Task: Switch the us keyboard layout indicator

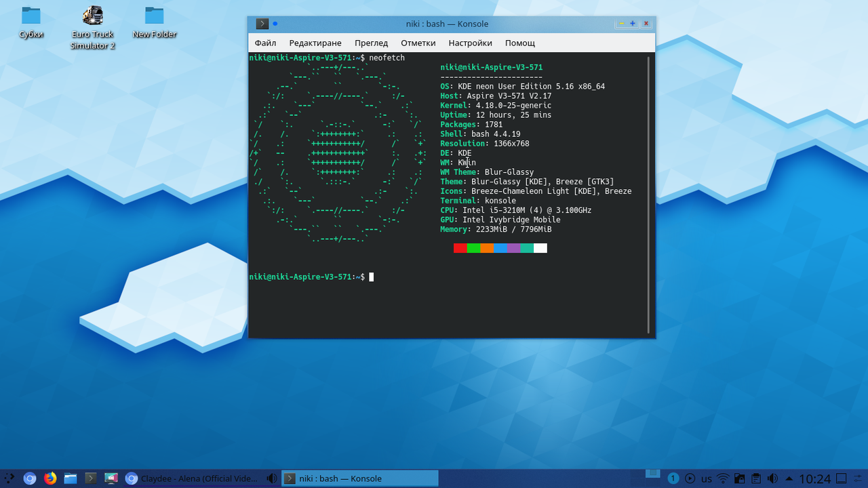Action: (707, 479)
